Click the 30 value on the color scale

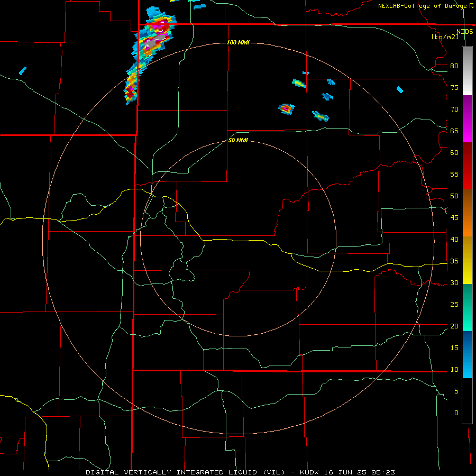(454, 282)
